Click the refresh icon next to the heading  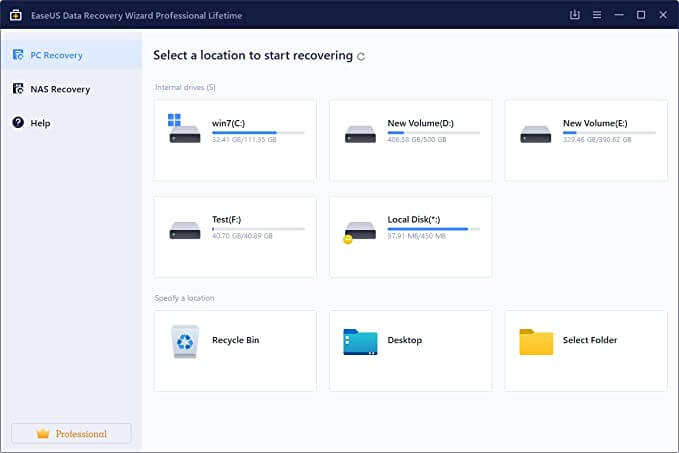point(361,56)
